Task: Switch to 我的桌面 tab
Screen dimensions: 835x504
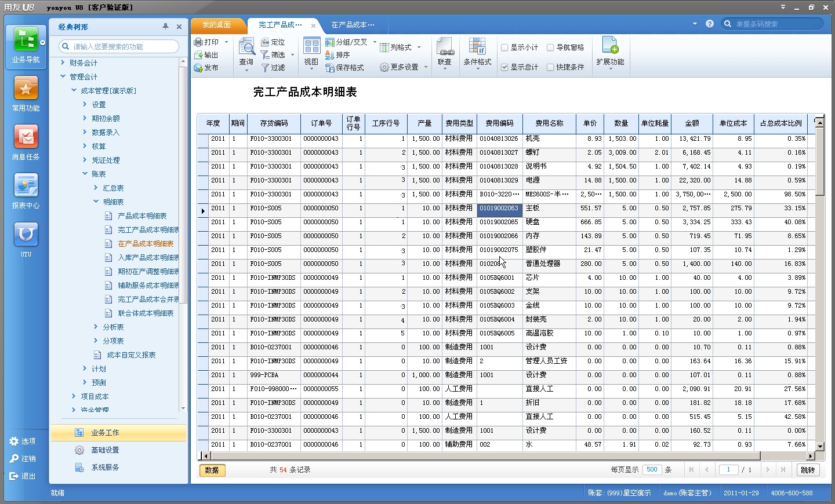Action: [x=216, y=25]
